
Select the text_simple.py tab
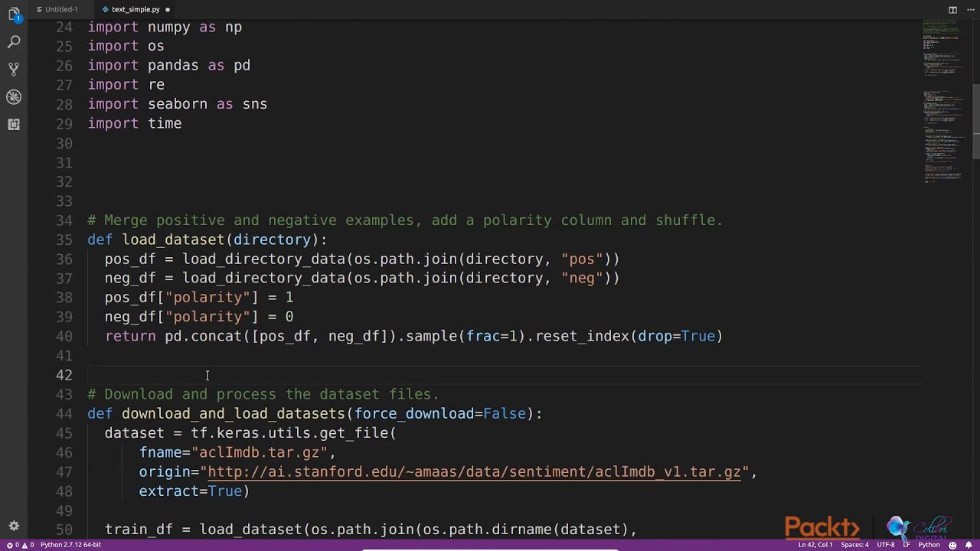[x=136, y=9]
